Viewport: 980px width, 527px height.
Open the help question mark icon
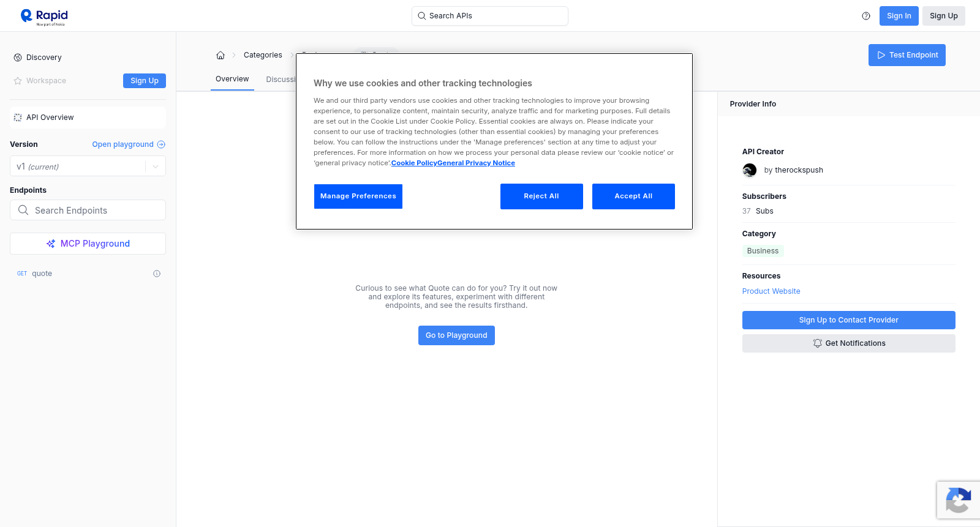tap(866, 16)
